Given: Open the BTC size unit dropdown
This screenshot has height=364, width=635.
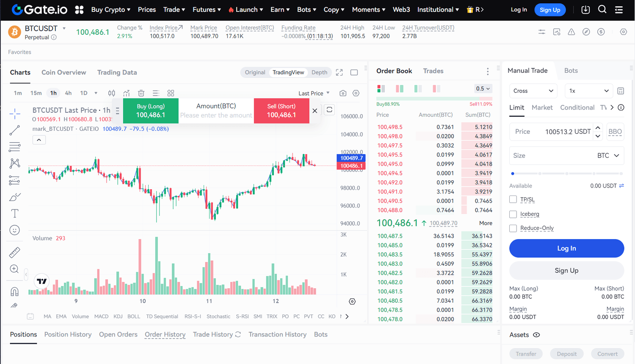Looking at the screenshot, I should [x=608, y=156].
